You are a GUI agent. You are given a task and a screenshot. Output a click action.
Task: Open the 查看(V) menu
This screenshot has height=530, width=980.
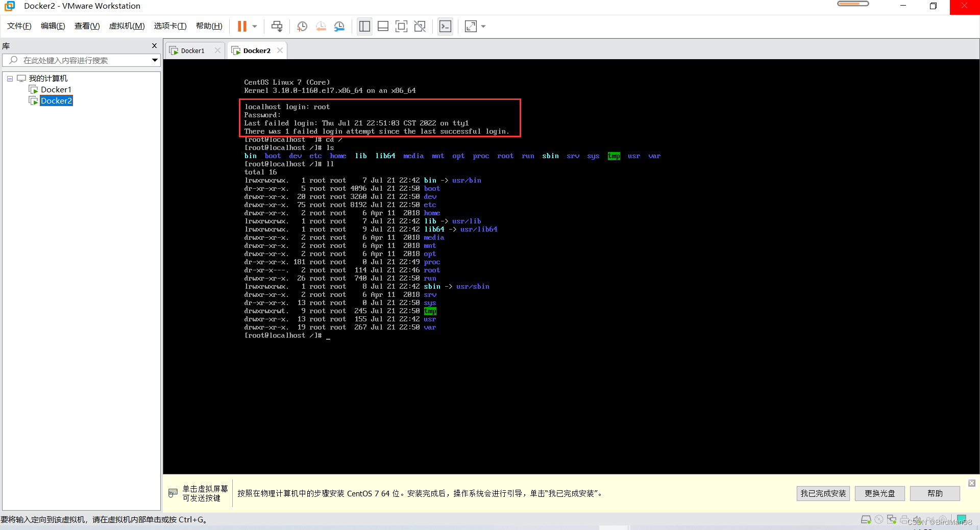click(x=87, y=26)
